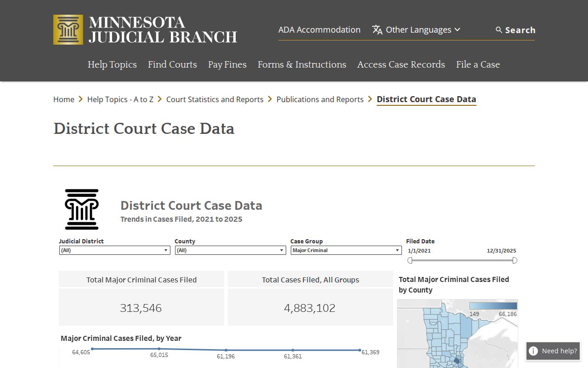Select File a Case
Image resolution: width=588 pixels, height=368 pixels.
(x=478, y=64)
